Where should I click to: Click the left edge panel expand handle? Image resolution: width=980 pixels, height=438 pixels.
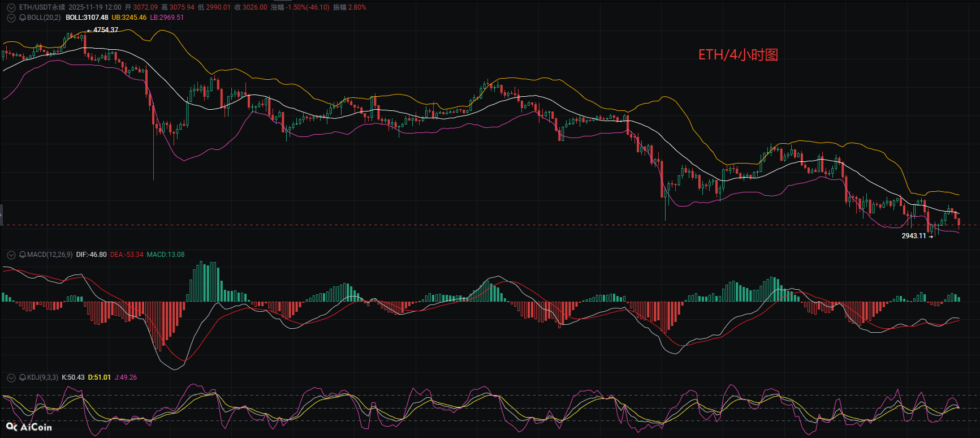pyautogui.click(x=2, y=215)
